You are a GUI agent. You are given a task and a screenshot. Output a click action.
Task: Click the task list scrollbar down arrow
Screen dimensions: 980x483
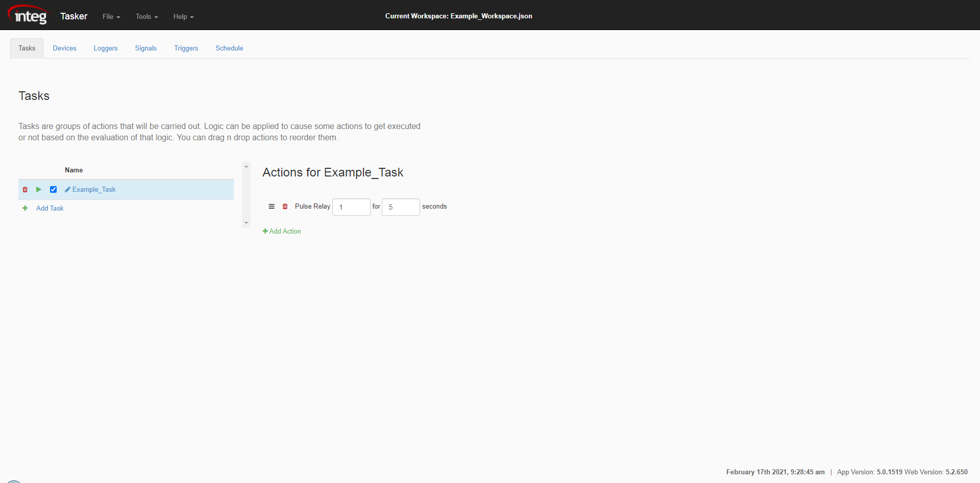pyautogui.click(x=246, y=223)
